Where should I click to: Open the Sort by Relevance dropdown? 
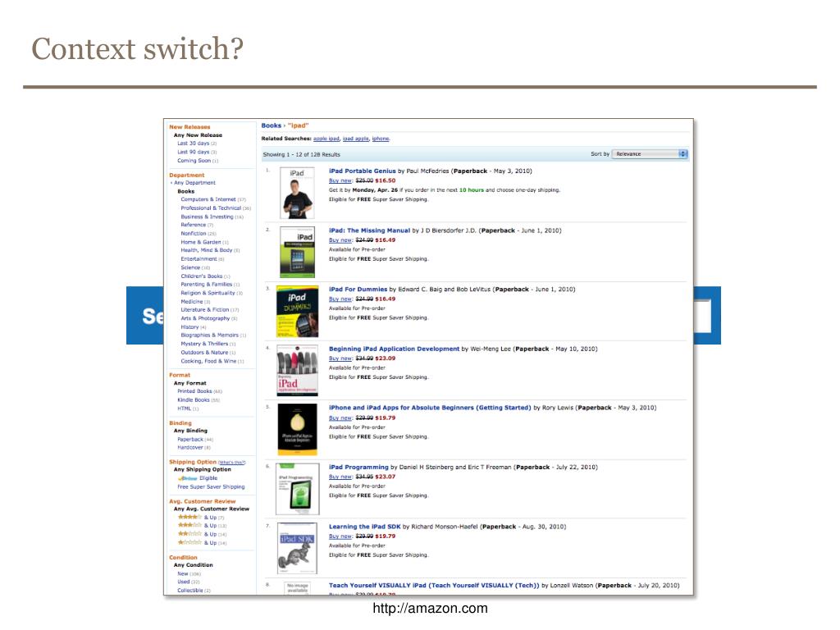[x=650, y=154]
